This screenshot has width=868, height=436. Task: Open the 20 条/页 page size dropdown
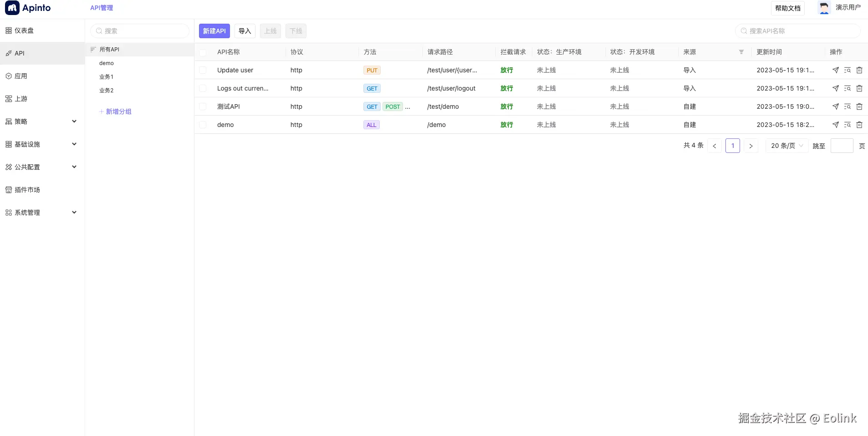click(x=787, y=146)
